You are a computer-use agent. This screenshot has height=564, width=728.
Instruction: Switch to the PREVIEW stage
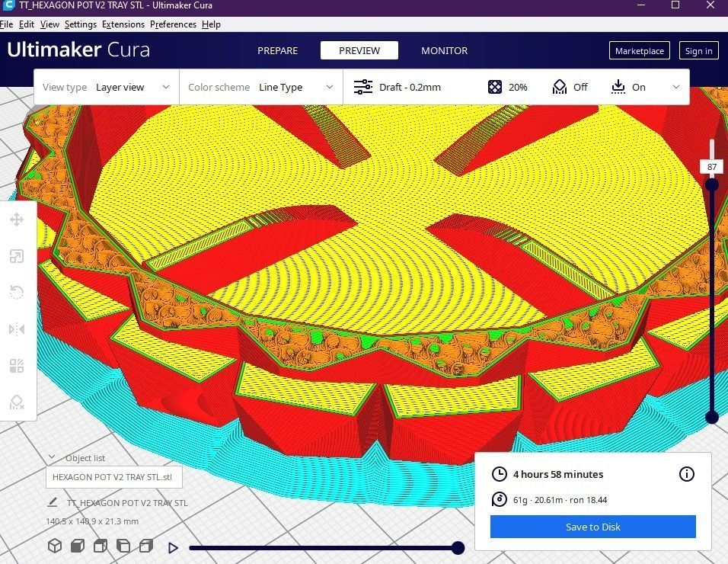click(359, 50)
